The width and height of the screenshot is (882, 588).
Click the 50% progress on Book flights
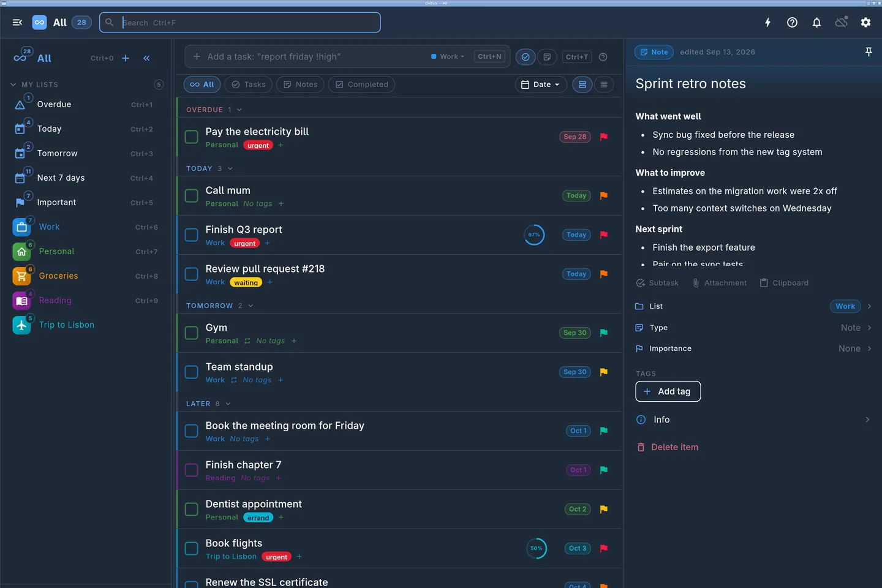pos(537,548)
